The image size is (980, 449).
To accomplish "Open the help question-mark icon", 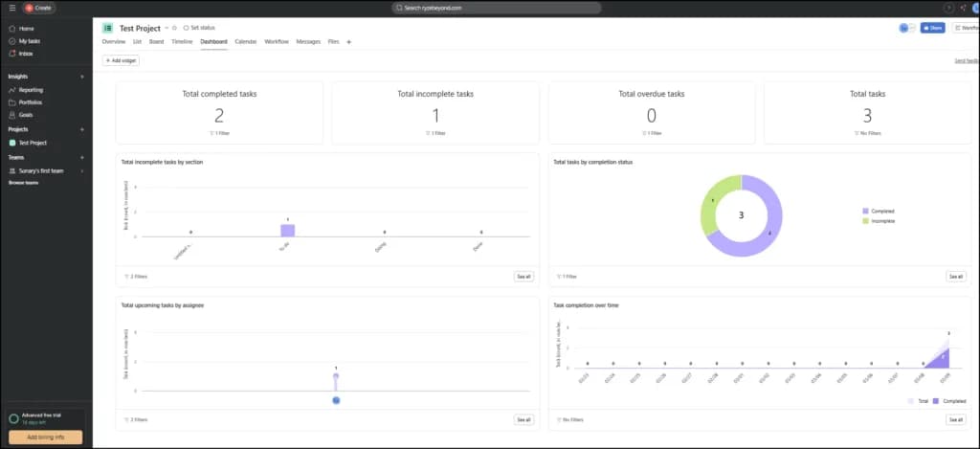I will coord(948,8).
